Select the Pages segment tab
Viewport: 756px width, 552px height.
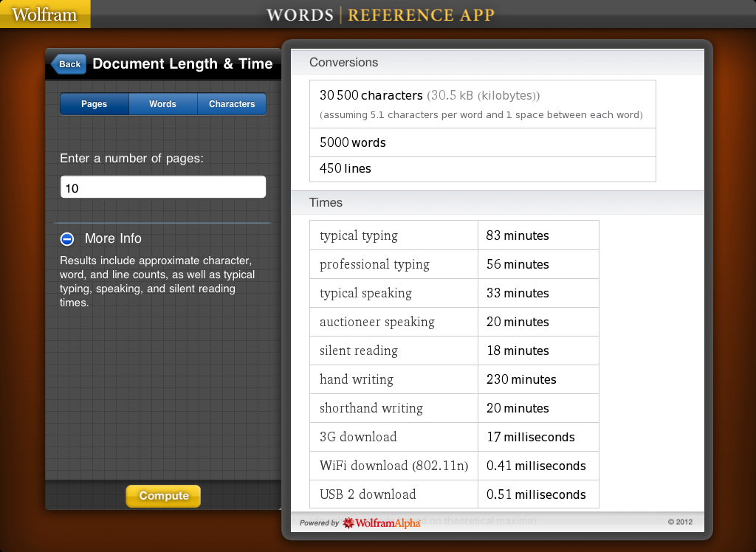coord(94,104)
